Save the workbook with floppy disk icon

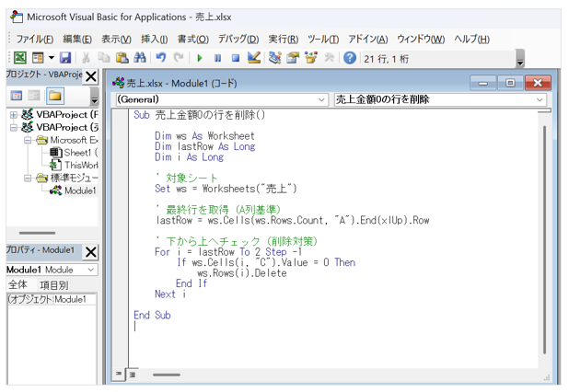65,58
